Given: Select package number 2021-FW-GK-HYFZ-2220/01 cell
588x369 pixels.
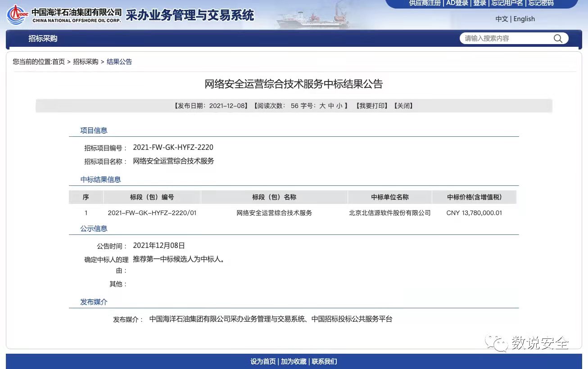Looking at the screenshot, I should [x=152, y=213].
